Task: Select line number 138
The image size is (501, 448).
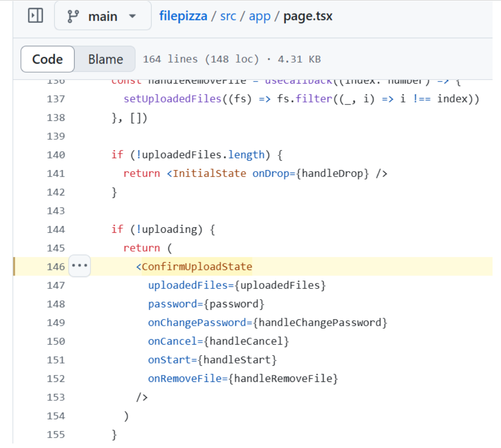Action: coord(56,117)
